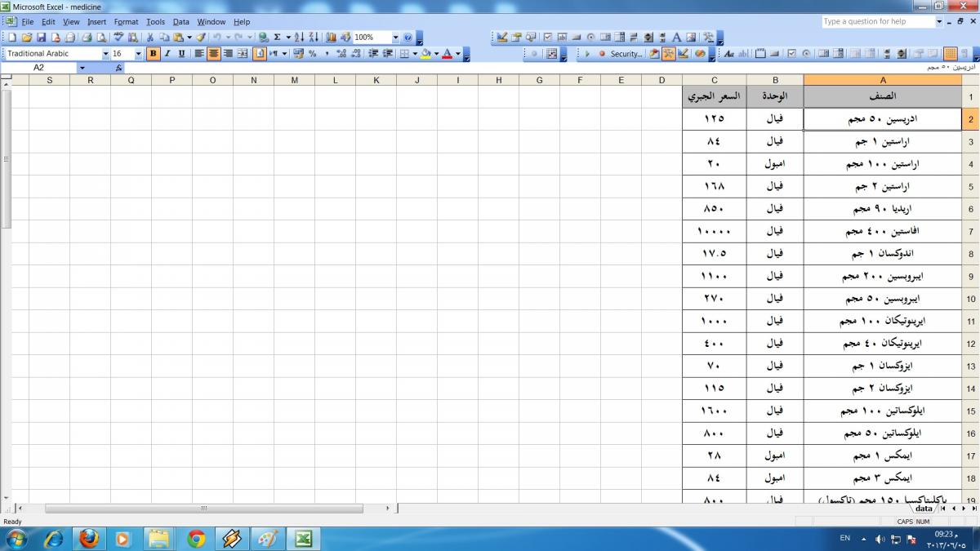980x551 pixels.
Task: Open the AutoSum functions arrow
Action: [x=288, y=38]
